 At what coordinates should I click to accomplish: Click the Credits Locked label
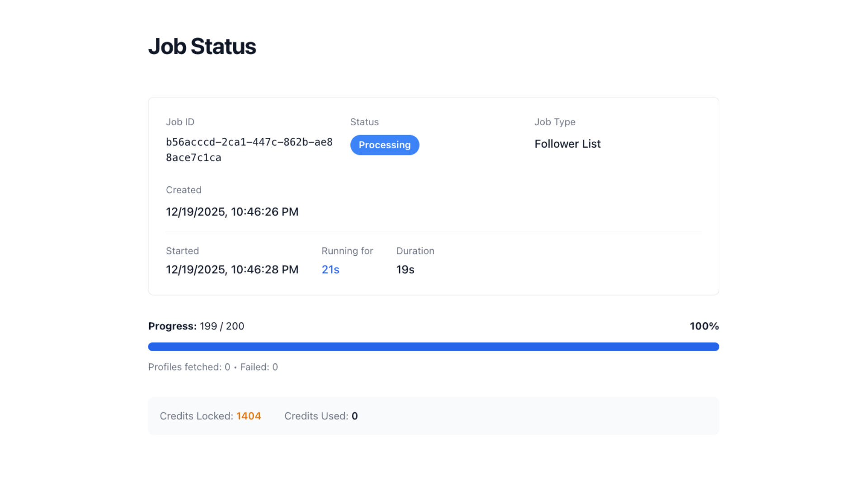click(196, 416)
